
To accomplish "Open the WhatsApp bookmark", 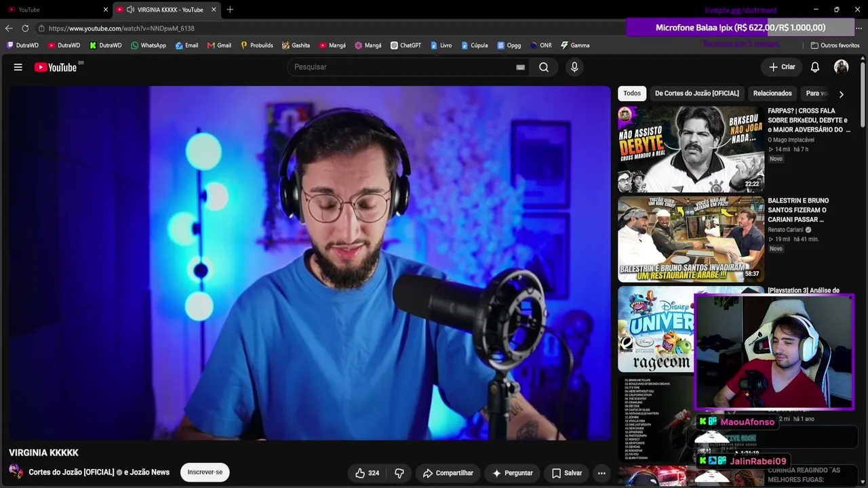I will pyautogui.click(x=148, y=45).
